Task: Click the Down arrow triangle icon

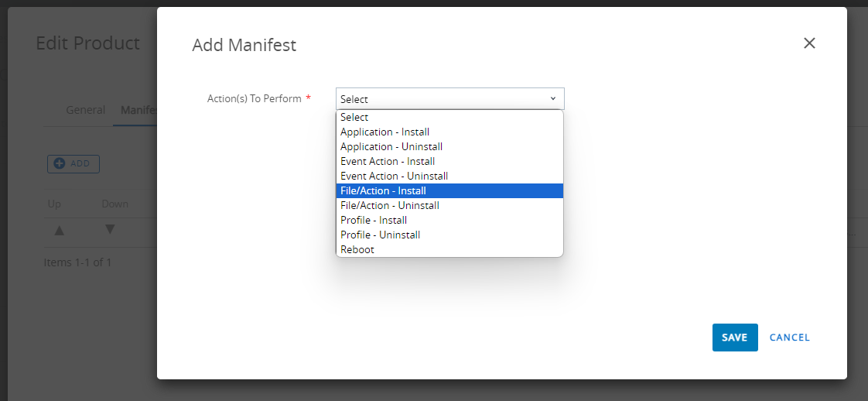Action: click(110, 229)
